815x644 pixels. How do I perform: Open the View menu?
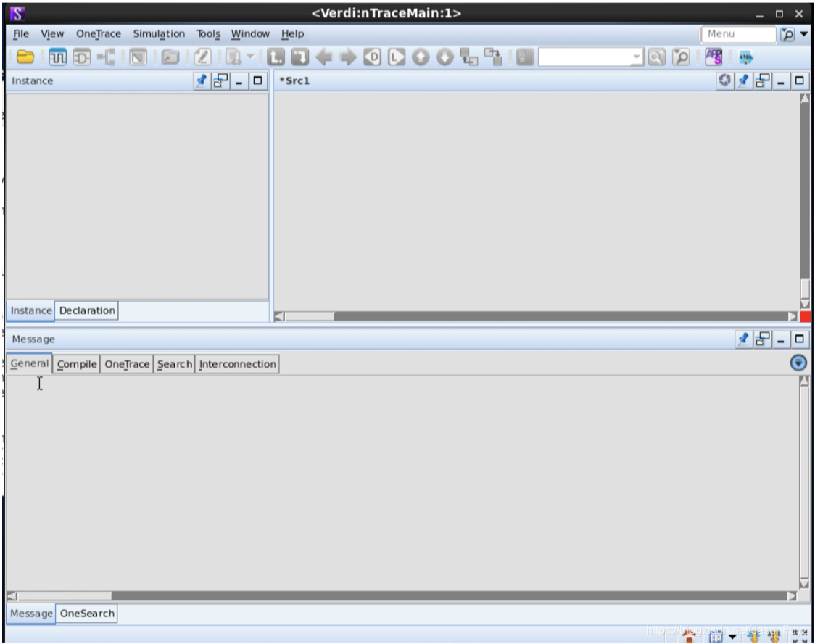[52, 34]
